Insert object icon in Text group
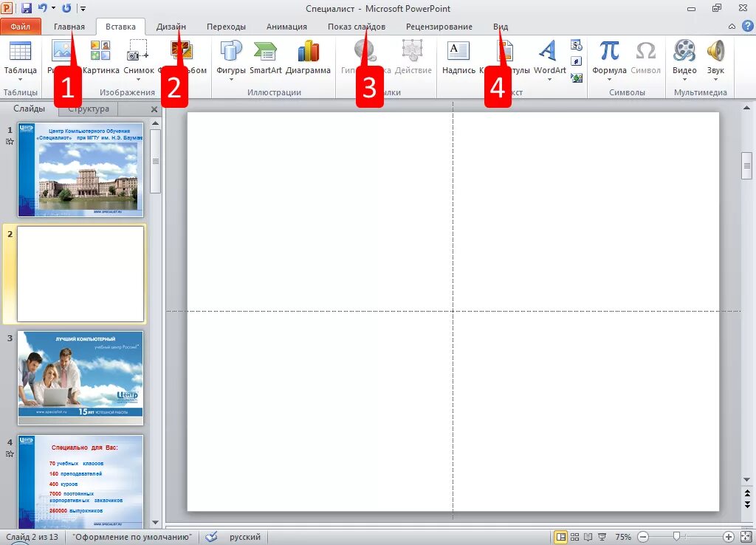Screen dimensions: 756x545 pyautogui.click(x=576, y=77)
